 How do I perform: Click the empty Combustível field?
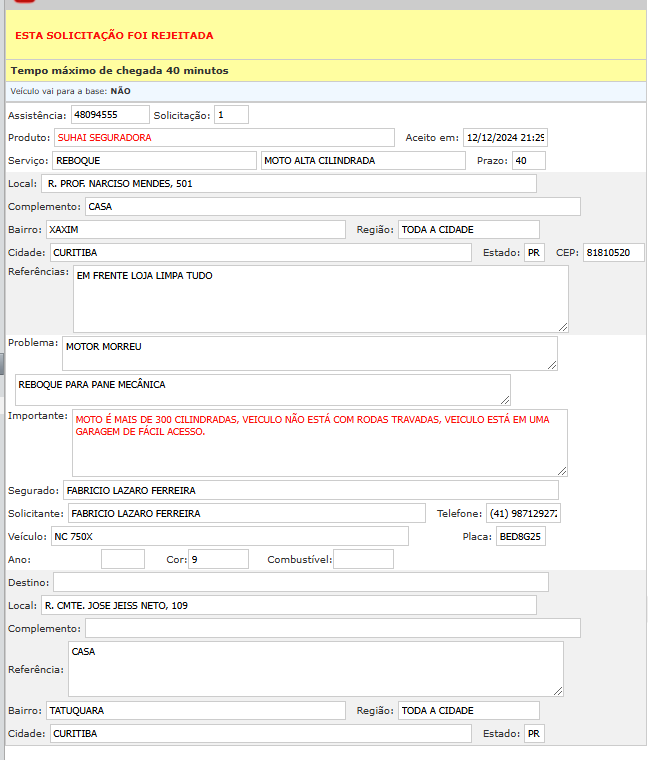click(363, 559)
